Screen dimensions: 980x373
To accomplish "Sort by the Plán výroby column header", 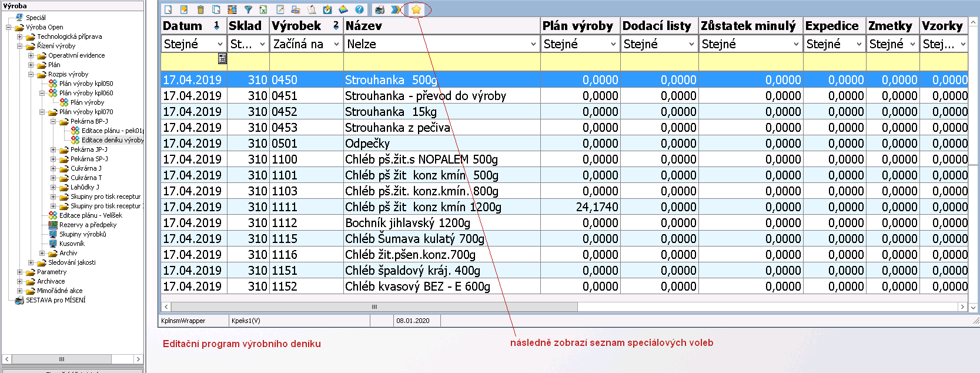I will click(577, 26).
